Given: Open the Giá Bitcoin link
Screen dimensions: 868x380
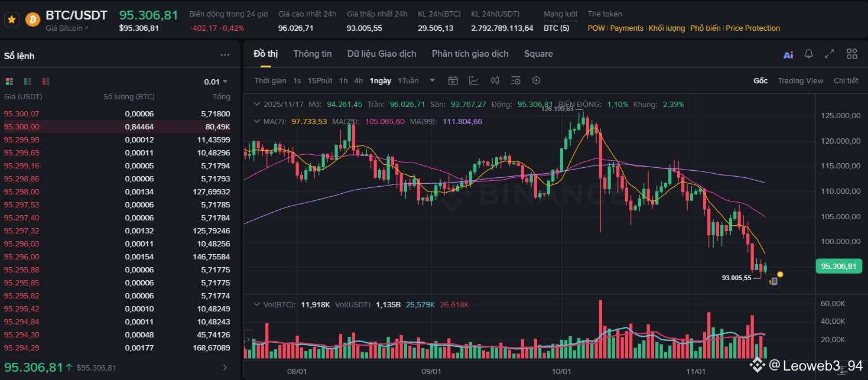Looking at the screenshot, I should pos(67,28).
